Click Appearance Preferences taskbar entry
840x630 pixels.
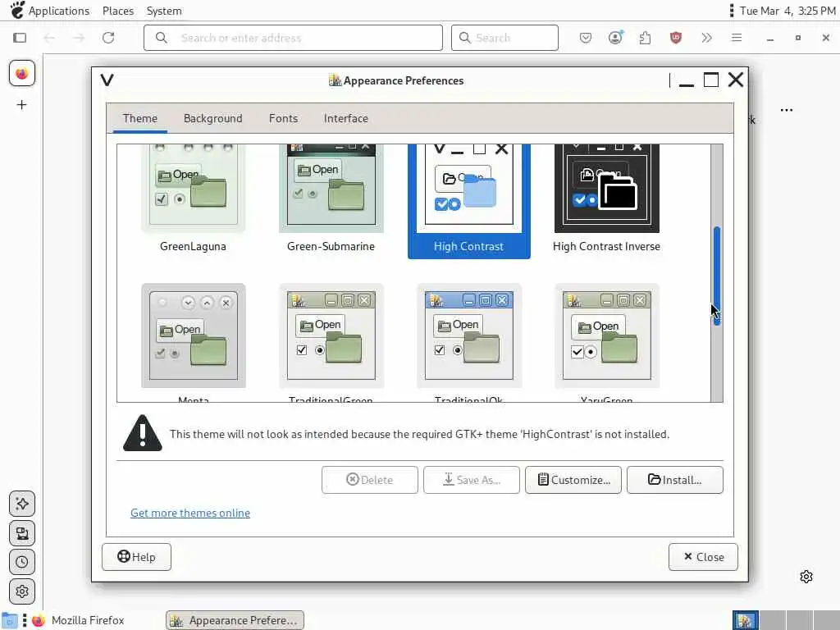click(x=235, y=620)
